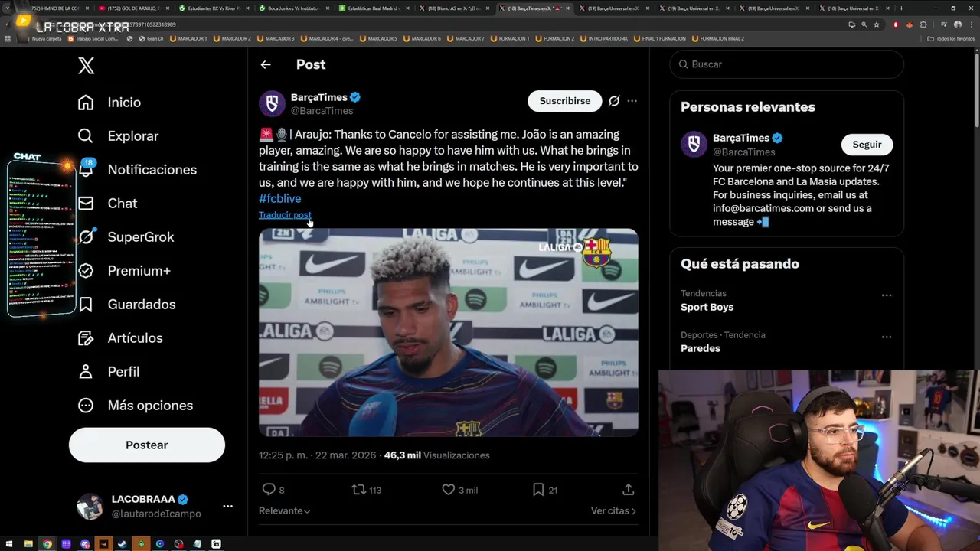Open Notificaciones with the 18 badge
Viewport: 980px width, 551px height.
138,170
